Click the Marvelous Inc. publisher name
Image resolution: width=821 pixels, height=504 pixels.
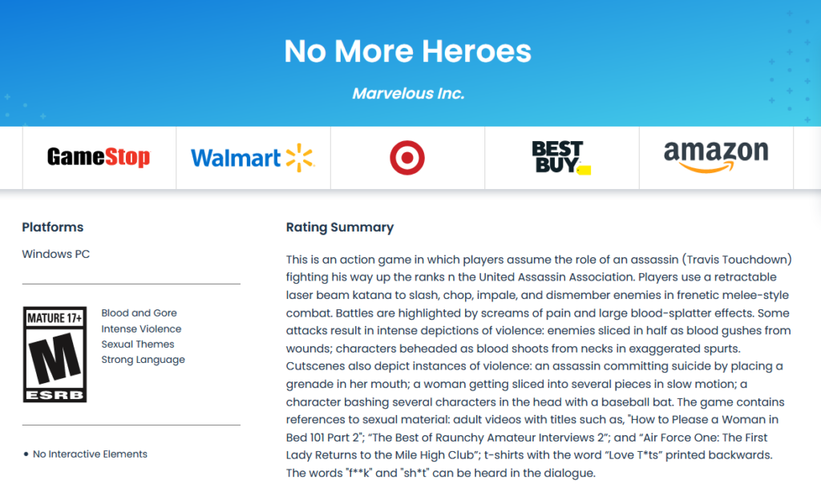point(408,94)
